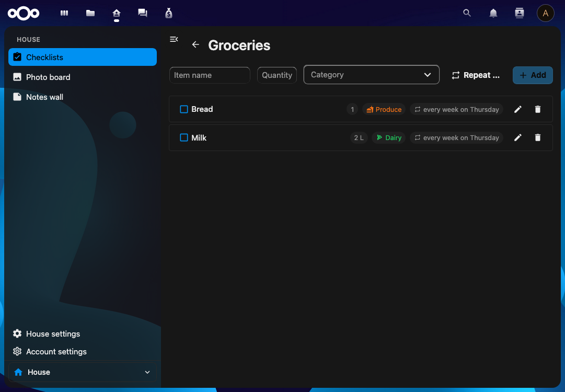Switch to the Photo board section
The width and height of the screenshot is (565, 392).
[47, 77]
